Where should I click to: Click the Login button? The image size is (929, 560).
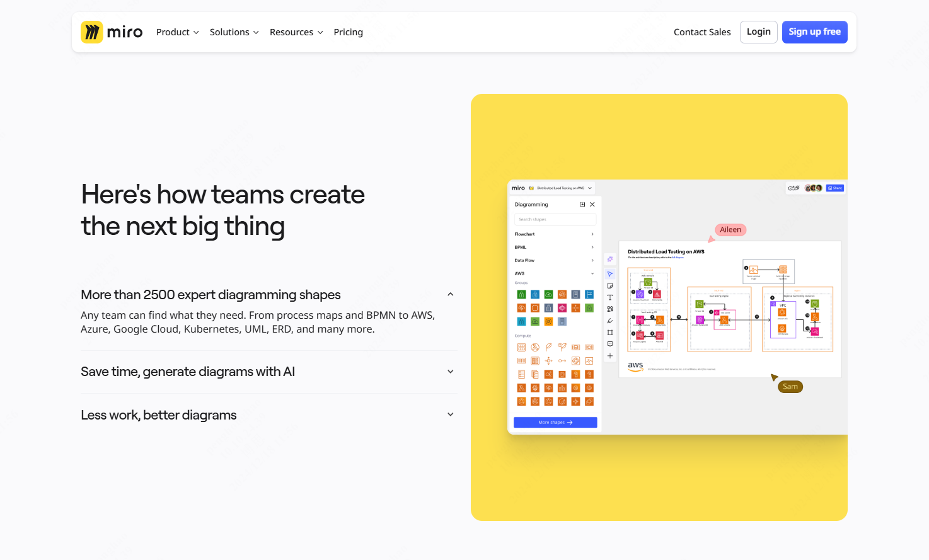(758, 32)
